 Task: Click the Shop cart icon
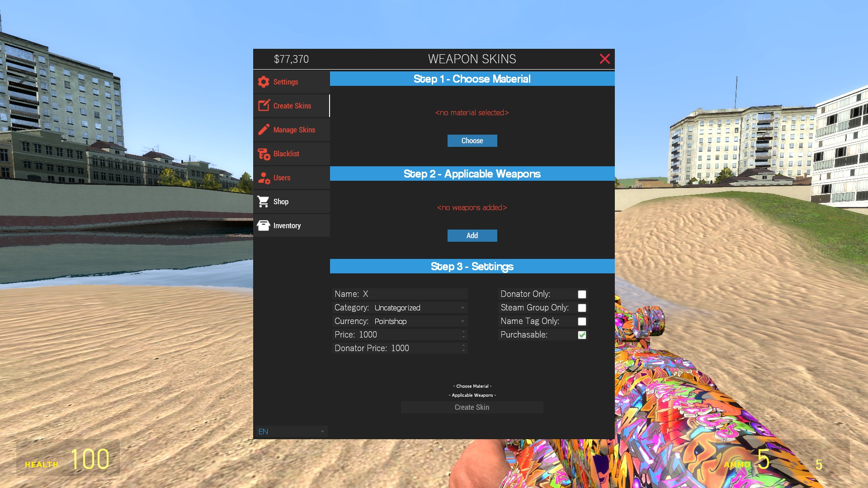(x=263, y=202)
